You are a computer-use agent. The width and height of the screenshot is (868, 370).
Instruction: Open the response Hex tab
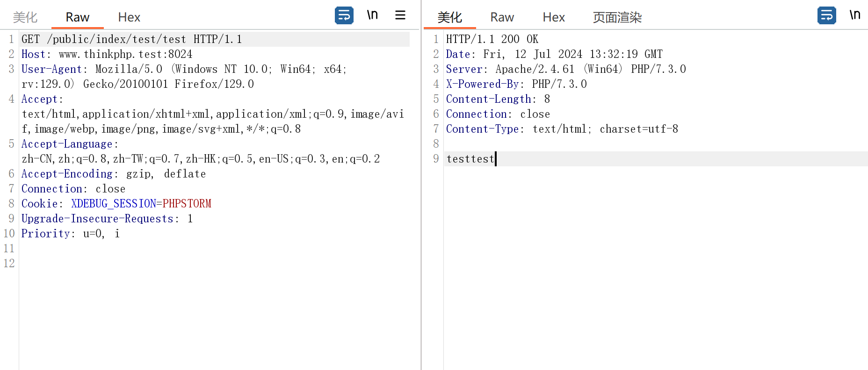[x=554, y=17]
